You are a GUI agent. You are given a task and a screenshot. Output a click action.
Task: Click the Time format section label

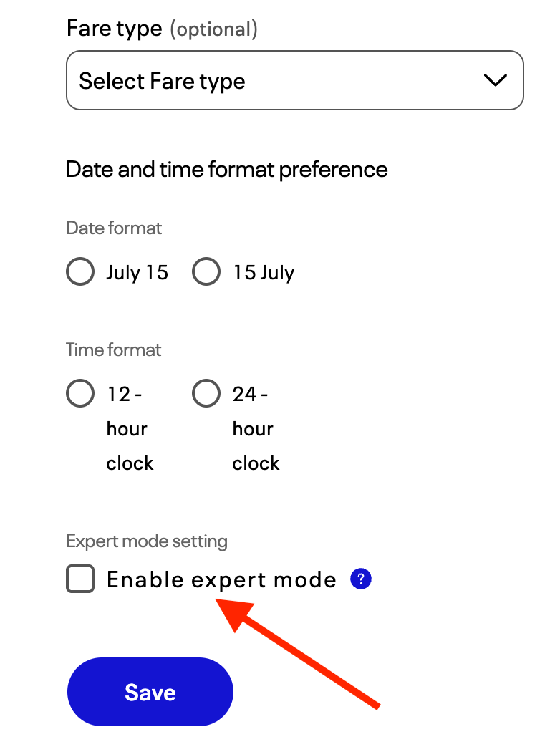[113, 350]
